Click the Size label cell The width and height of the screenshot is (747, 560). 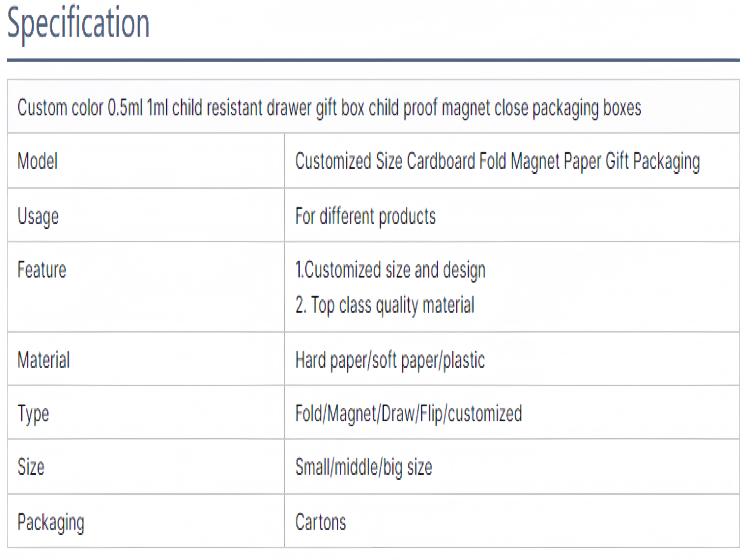coord(31,467)
